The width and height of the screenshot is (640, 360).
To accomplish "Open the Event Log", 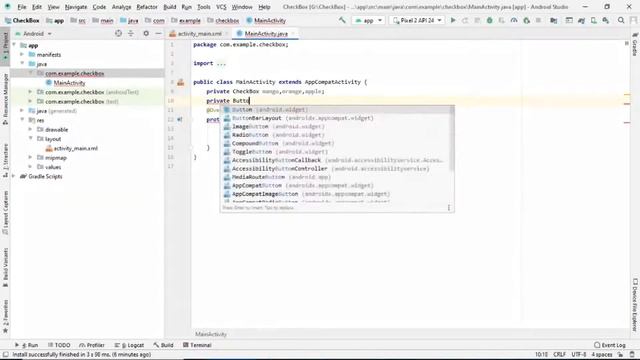I will [x=610, y=345].
